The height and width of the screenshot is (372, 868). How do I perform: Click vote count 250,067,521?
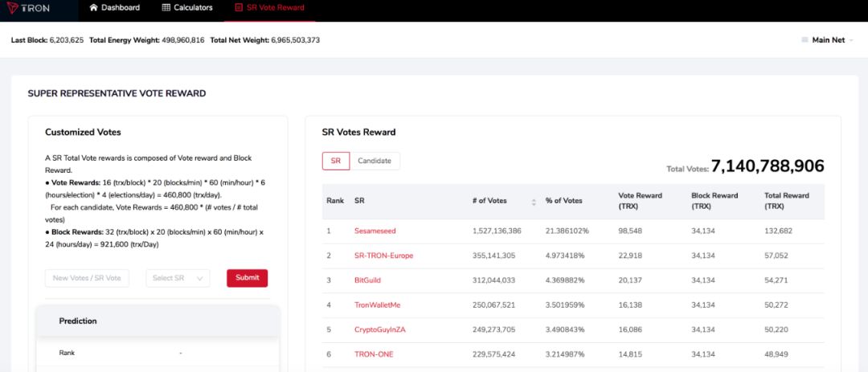(494, 305)
